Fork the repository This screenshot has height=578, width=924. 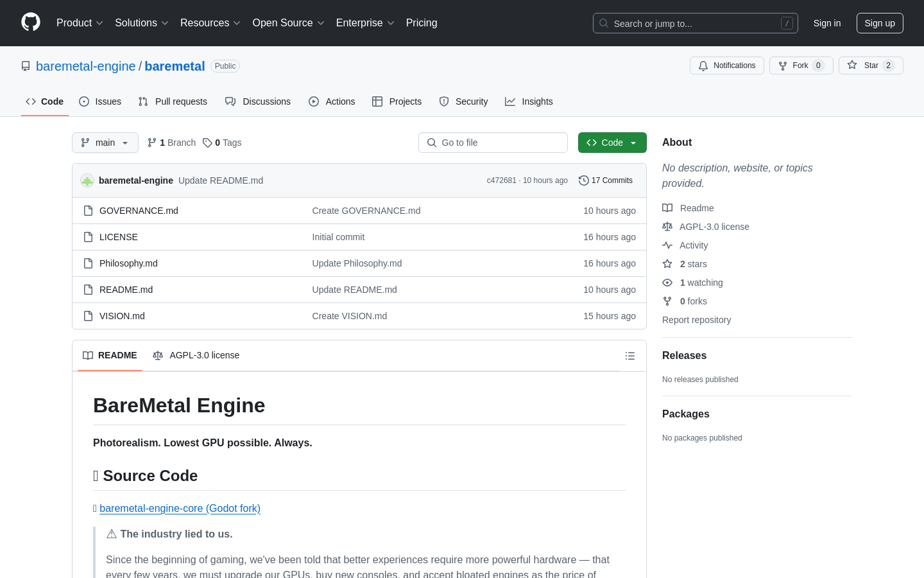[801, 66]
